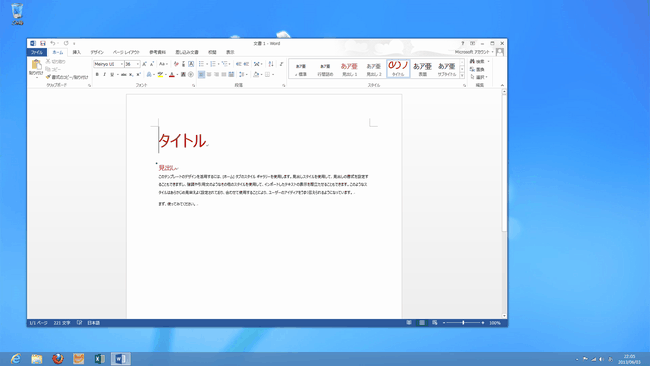The height and width of the screenshot is (366, 650).
Task: Click the yellow text highlight color button
Action: click(x=160, y=75)
